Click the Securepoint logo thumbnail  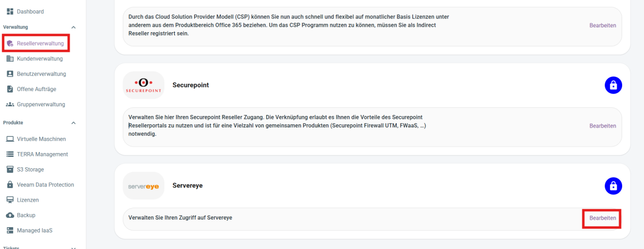tap(144, 86)
